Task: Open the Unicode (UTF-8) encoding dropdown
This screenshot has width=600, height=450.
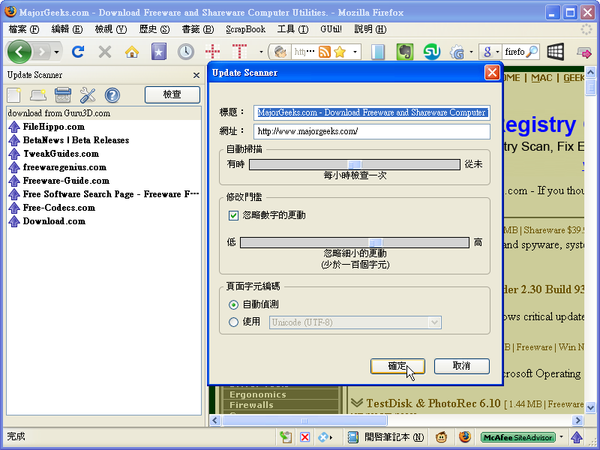Action: (x=355, y=322)
